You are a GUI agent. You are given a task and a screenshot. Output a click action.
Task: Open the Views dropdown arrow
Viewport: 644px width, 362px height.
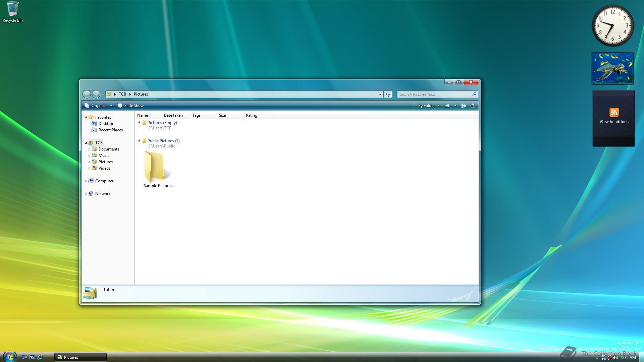pyautogui.click(x=455, y=106)
